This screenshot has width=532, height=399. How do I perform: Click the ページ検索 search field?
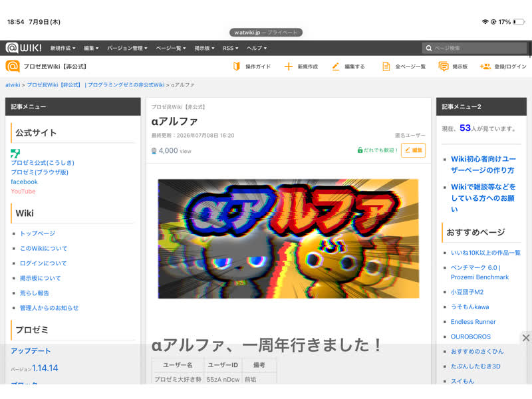[x=474, y=48]
